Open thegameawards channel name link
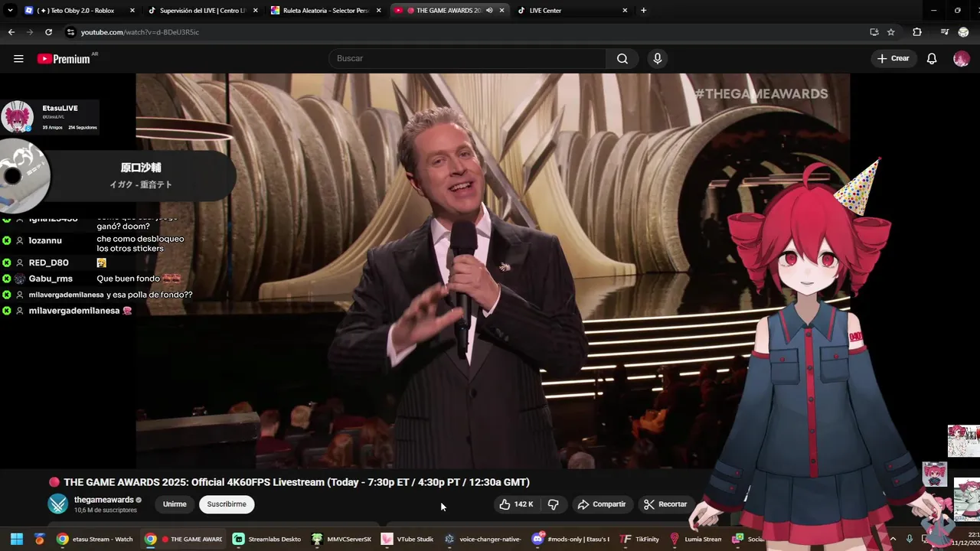This screenshot has width=980, height=551. 103,500
